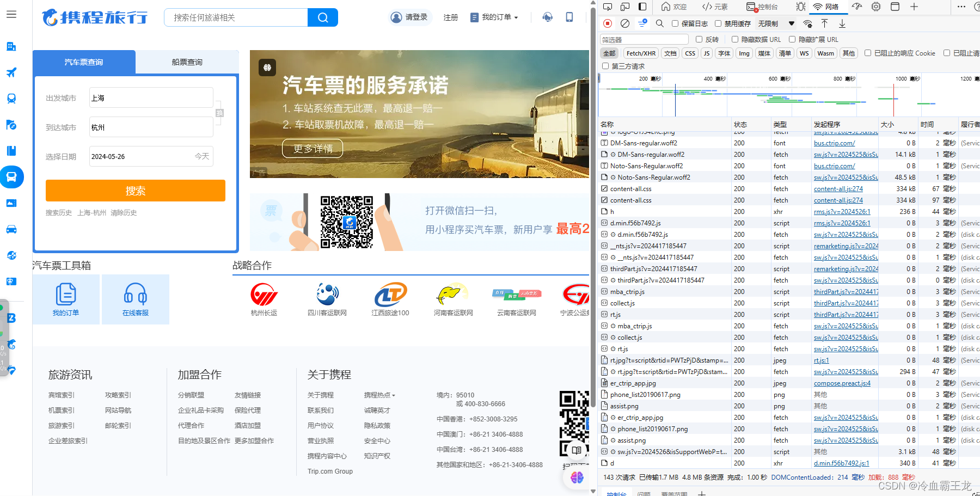Open the 选择日期 date picker field
Screen dimensions: 980x496
pos(151,156)
